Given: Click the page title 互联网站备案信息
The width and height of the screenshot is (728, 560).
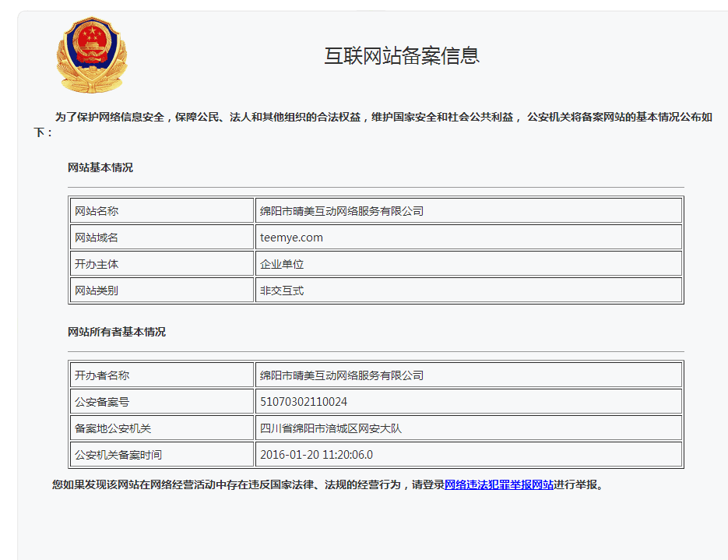Looking at the screenshot, I should point(402,56).
